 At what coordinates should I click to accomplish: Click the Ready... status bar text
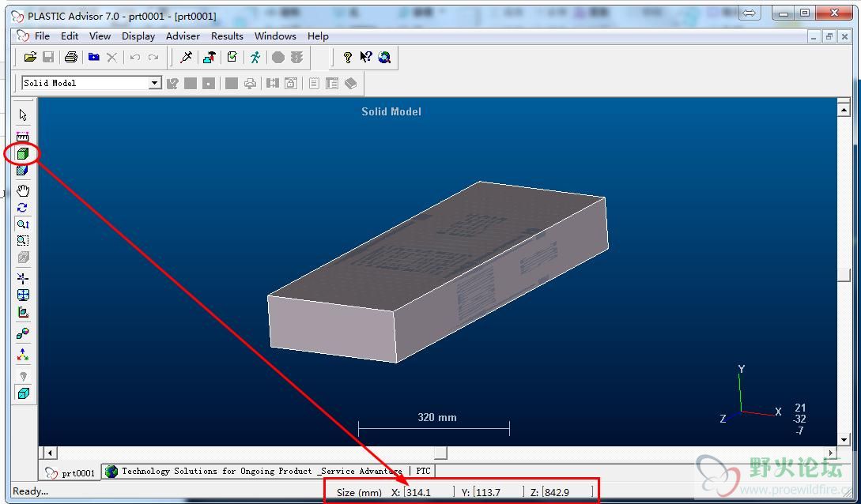[30, 491]
